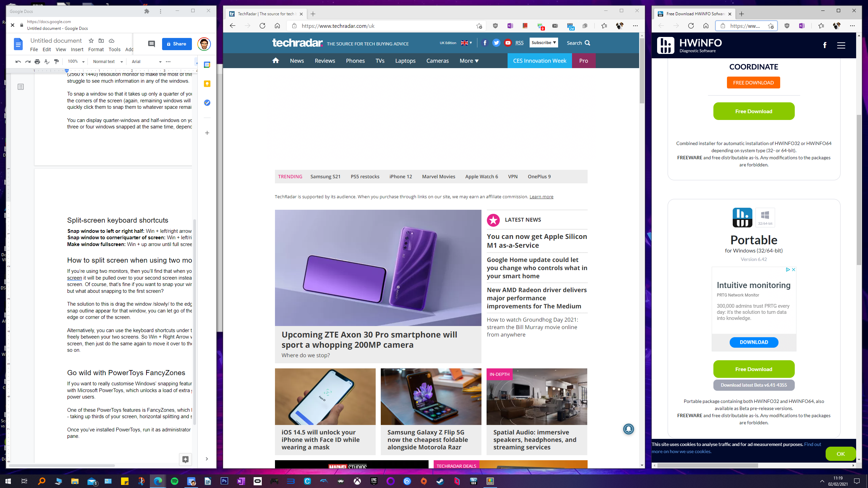Click the HWiNFO diagnostic software icon
868x488 pixels.
coord(666,45)
